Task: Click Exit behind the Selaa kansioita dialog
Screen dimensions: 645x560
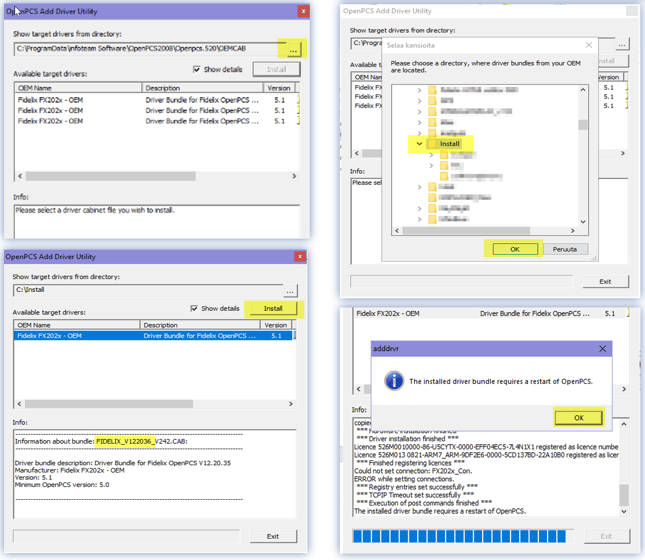Action: click(606, 281)
